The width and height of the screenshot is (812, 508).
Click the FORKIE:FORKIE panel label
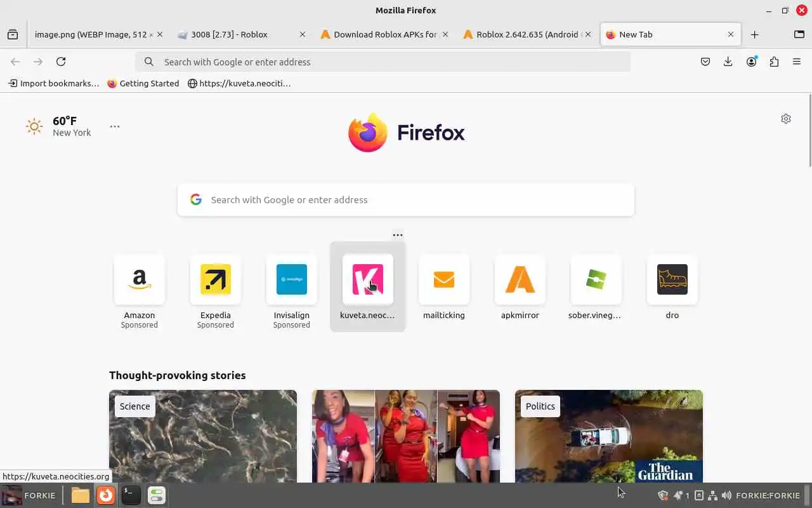[768, 495]
